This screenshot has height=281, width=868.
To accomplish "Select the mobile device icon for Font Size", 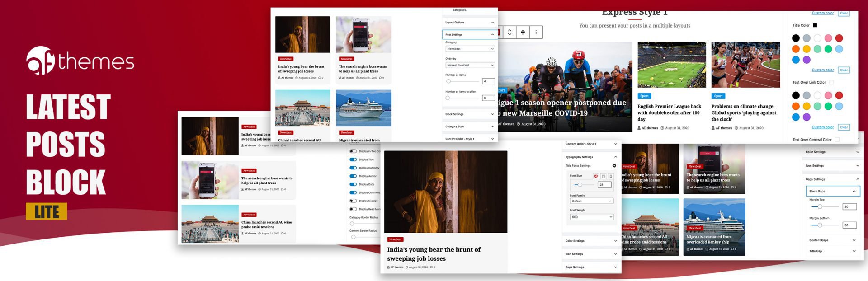I will (x=610, y=176).
